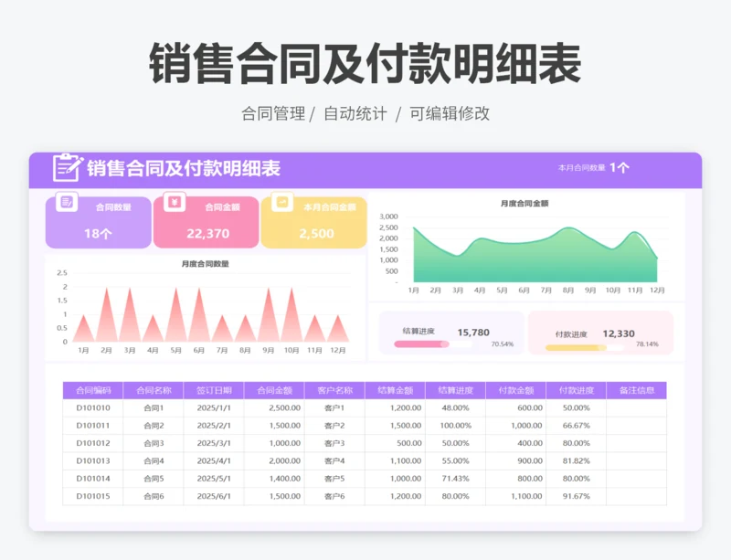Select cell D101010
731x560 pixels.
(93, 408)
